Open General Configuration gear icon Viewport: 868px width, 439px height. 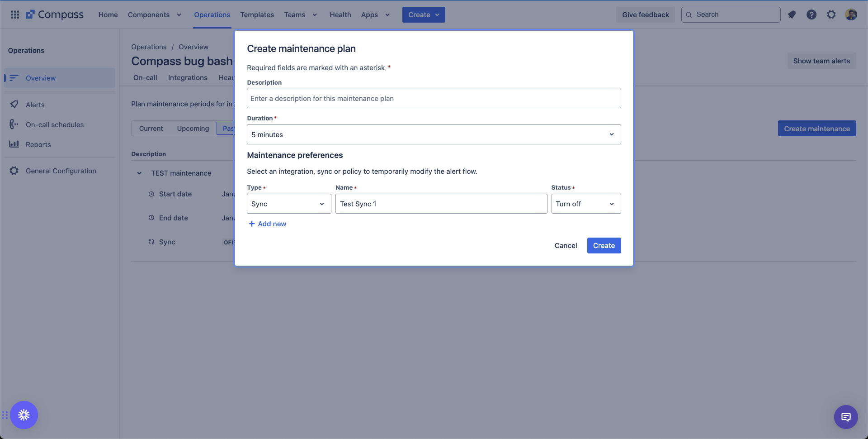pyautogui.click(x=14, y=171)
